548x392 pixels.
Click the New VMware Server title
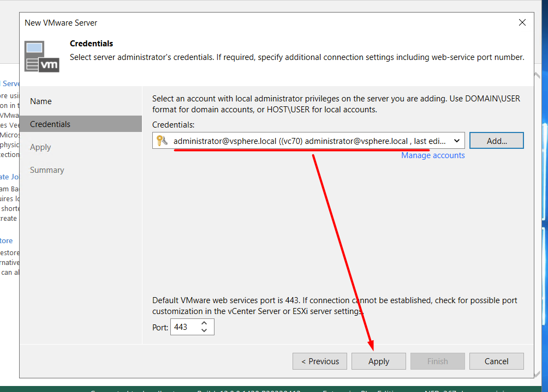(x=61, y=23)
